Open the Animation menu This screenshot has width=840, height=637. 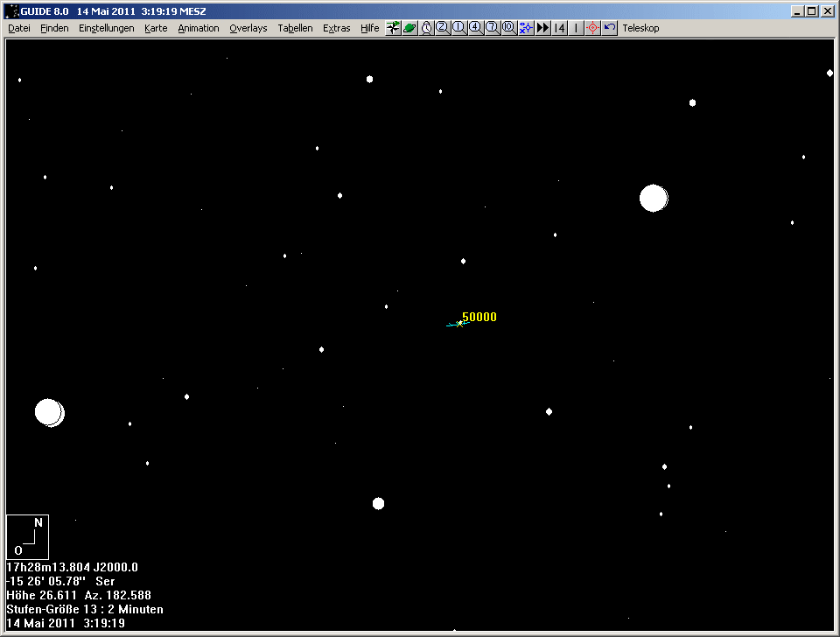[x=199, y=28]
